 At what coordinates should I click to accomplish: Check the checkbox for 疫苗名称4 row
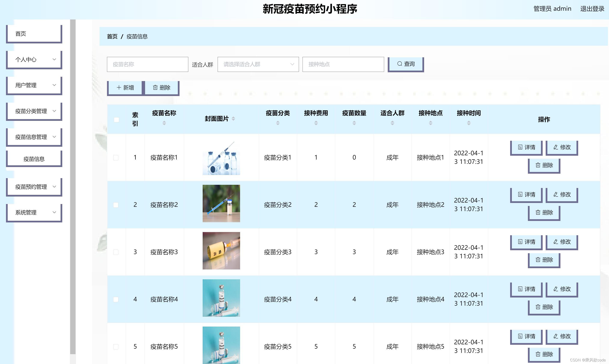[116, 299]
